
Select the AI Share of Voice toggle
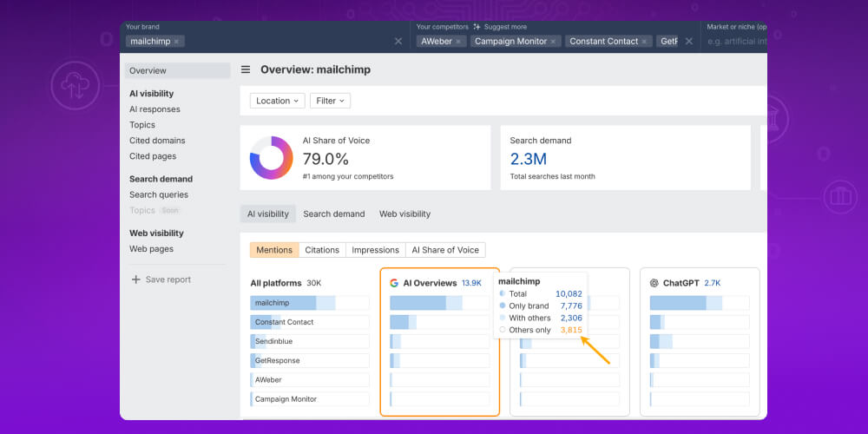[x=444, y=250]
